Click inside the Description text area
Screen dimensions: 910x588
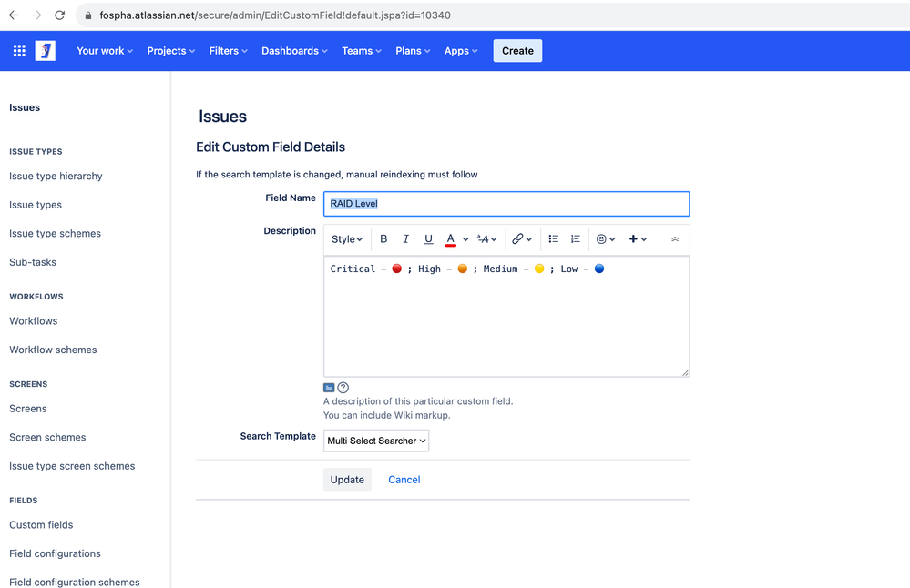pos(506,317)
